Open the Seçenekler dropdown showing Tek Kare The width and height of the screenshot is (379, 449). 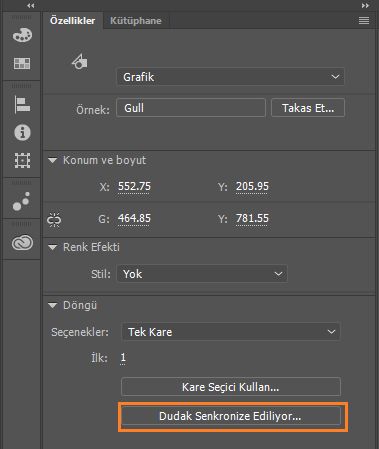[x=231, y=332]
